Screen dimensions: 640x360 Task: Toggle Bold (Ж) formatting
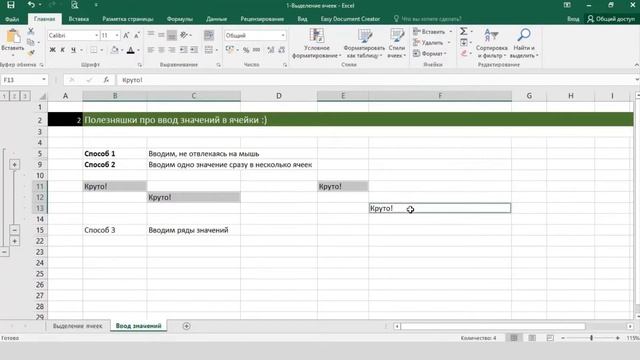click(x=52, y=50)
